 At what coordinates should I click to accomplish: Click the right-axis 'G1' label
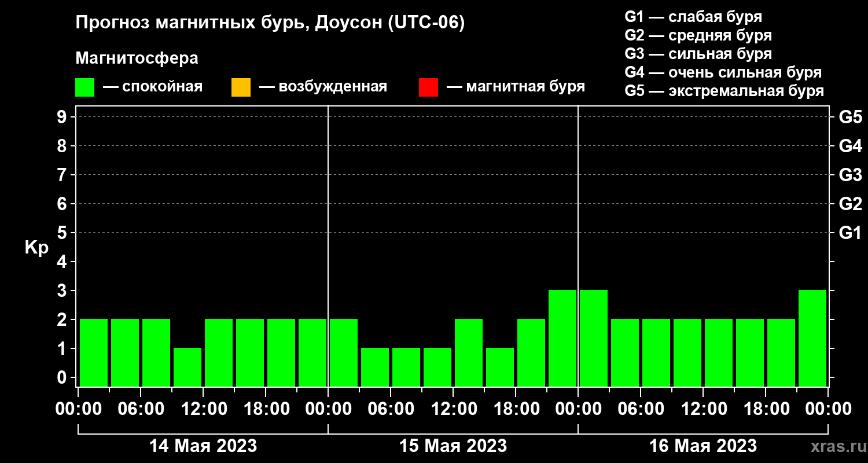[x=851, y=233]
